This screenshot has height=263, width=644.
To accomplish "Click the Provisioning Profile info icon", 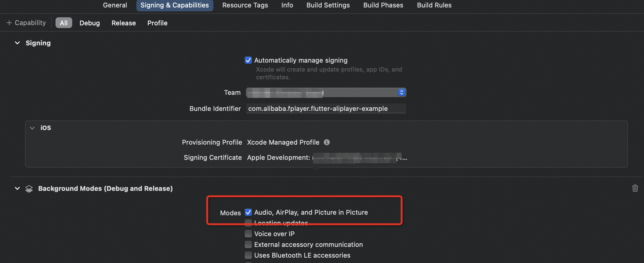I will pos(327,142).
